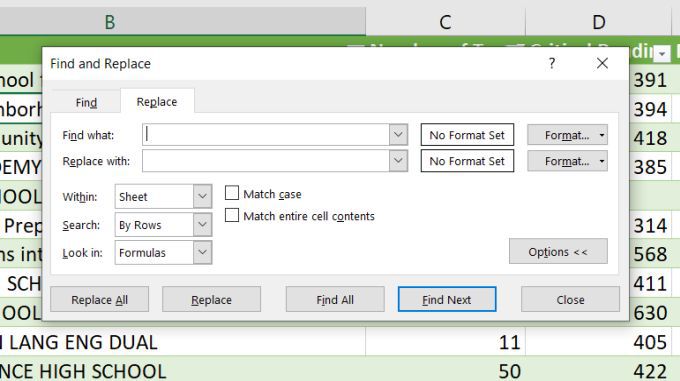Select cell containing NCE HIGH SCHOOL
This screenshot has height=381, width=680.
click(183, 371)
